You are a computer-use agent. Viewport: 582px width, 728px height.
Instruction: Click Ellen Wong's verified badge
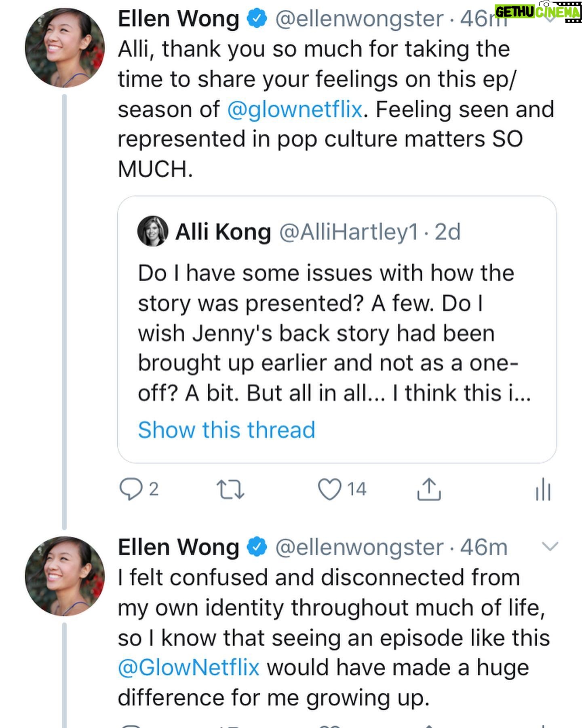point(256,17)
